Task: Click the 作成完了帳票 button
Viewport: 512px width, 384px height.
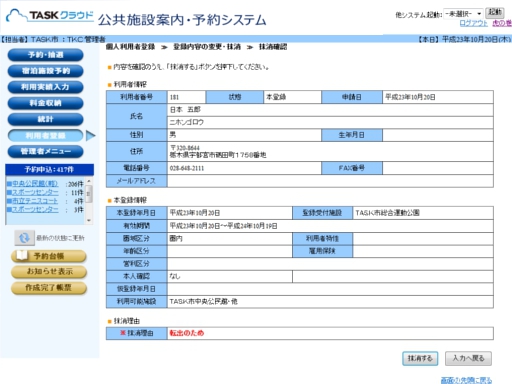Action: tap(49, 288)
